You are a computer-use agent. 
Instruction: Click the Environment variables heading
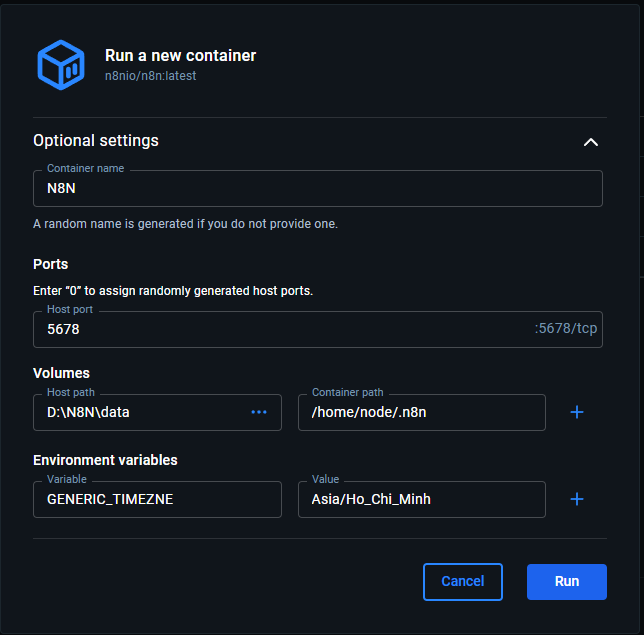[x=105, y=460]
